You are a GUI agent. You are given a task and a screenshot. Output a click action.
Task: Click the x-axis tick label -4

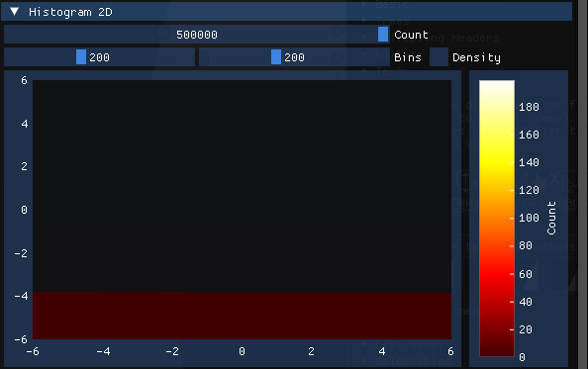103,351
